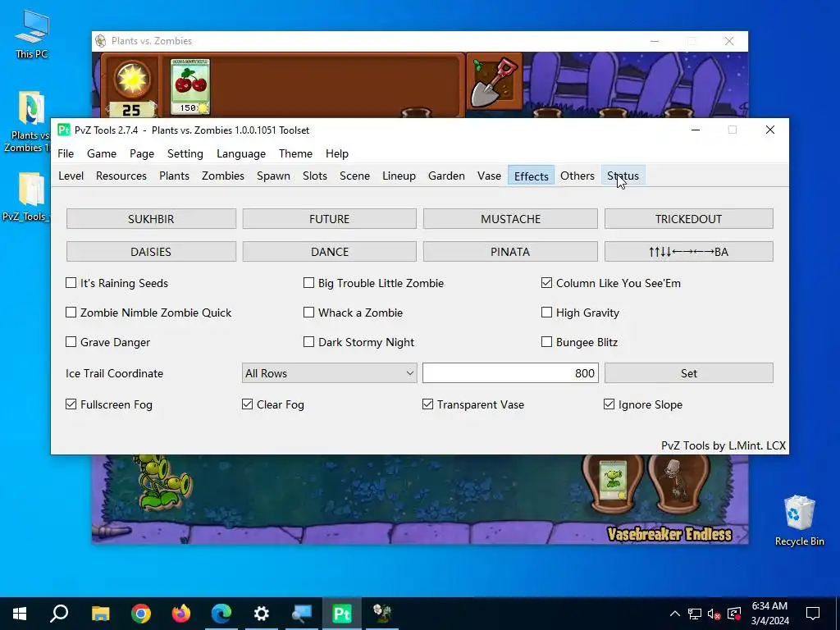Viewport: 840px width, 630px height.
Task: Launch File Explorer from taskbar
Action: 100,614
